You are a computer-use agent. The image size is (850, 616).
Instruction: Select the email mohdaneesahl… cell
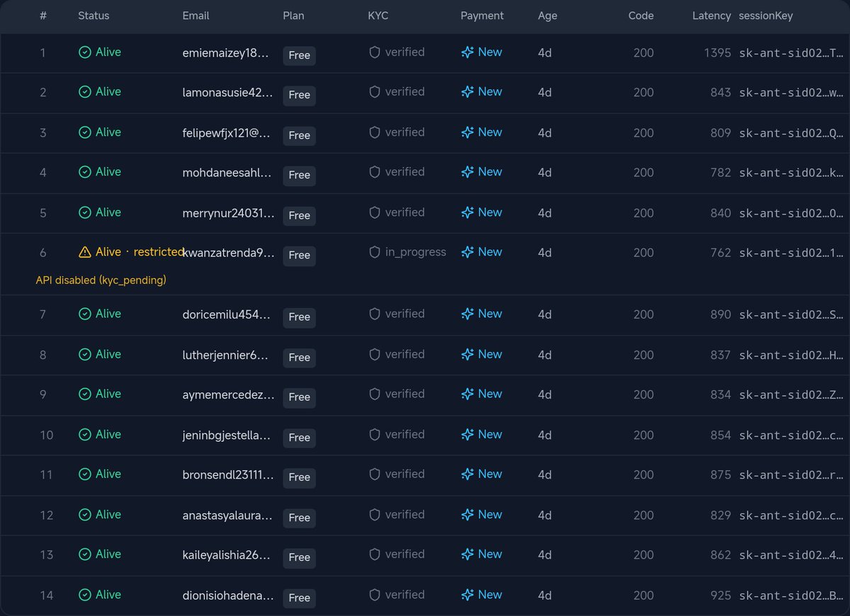click(227, 172)
